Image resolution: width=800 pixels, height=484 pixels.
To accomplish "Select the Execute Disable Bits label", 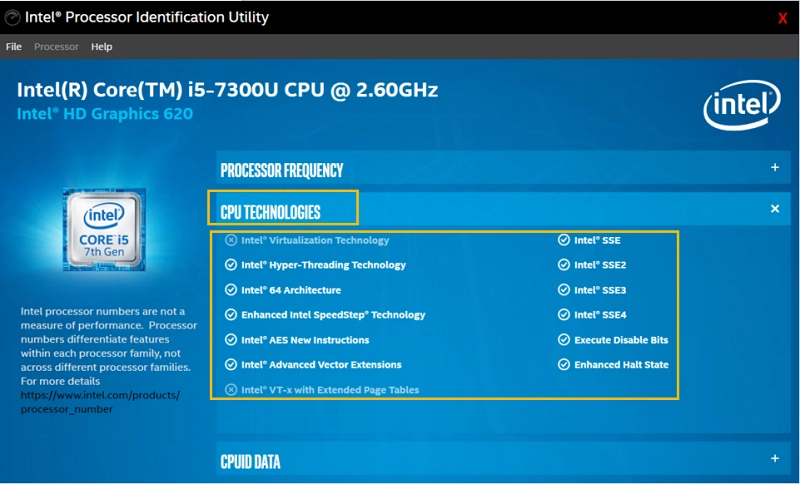I will click(621, 340).
